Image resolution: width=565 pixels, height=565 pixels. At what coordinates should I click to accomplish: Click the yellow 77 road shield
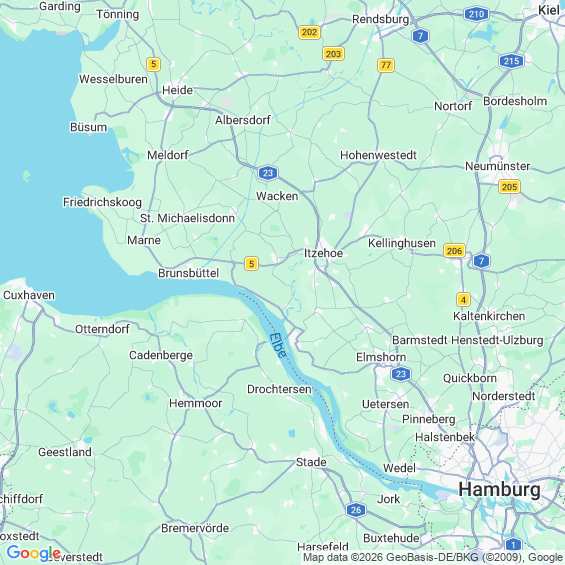pos(386,65)
